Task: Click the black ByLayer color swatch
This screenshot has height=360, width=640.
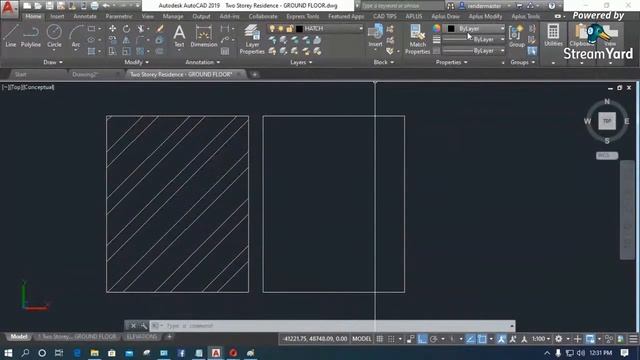Action: (451, 29)
